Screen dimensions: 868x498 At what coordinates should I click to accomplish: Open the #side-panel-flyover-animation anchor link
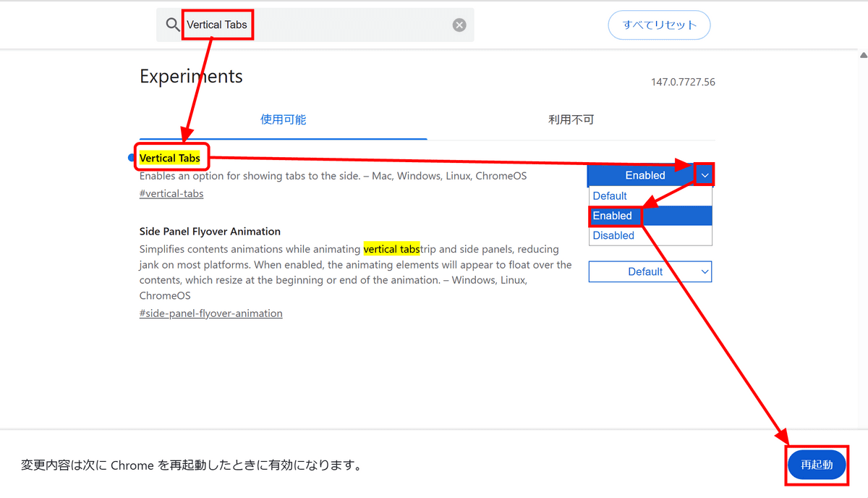(x=210, y=313)
